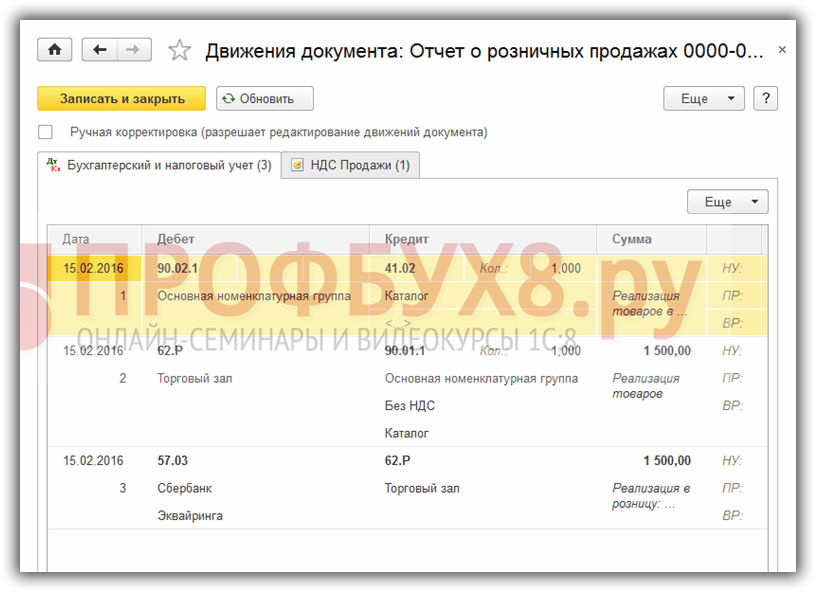This screenshot has height=592, width=816.
Task: Click the Дебет column header
Action: (x=176, y=239)
